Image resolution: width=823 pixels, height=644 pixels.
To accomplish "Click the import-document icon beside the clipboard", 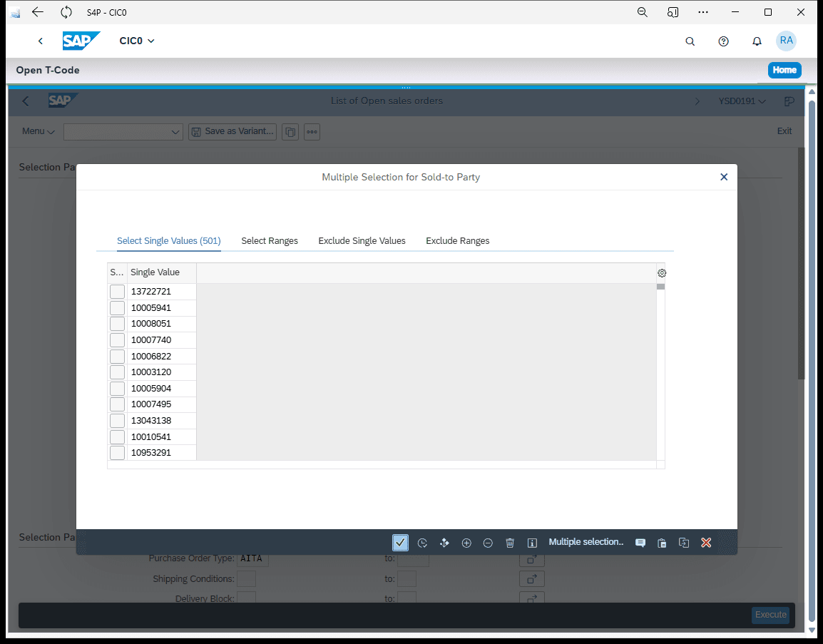I will coord(684,543).
